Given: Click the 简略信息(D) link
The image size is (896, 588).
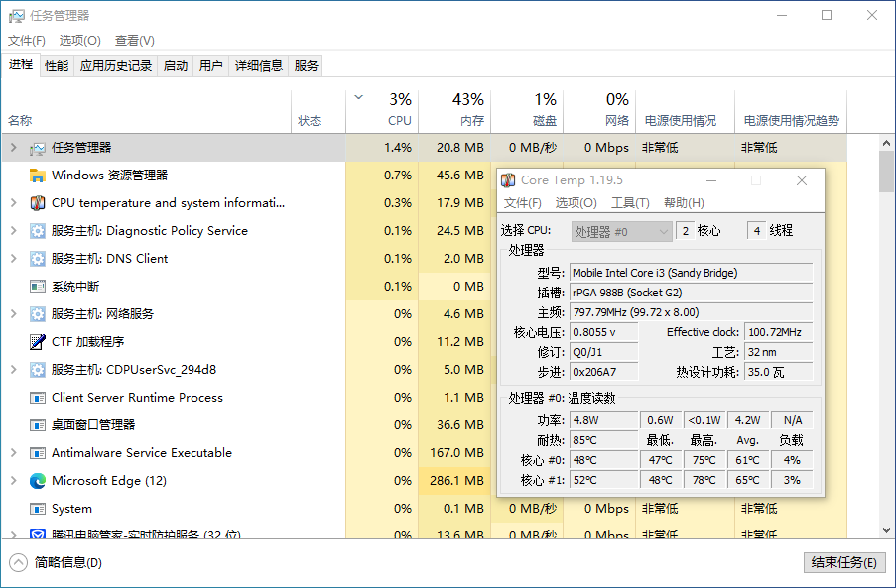Looking at the screenshot, I should (68, 563).
